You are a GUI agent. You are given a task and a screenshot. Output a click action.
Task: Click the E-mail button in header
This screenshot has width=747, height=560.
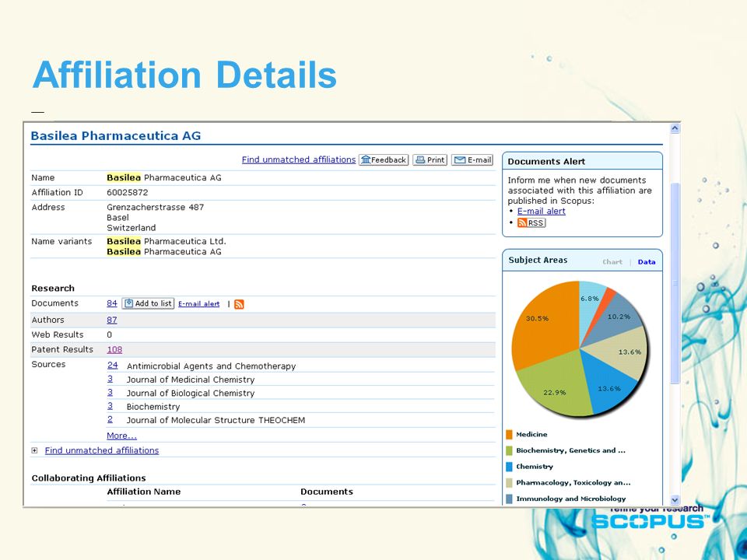click(x=472, y=160)
